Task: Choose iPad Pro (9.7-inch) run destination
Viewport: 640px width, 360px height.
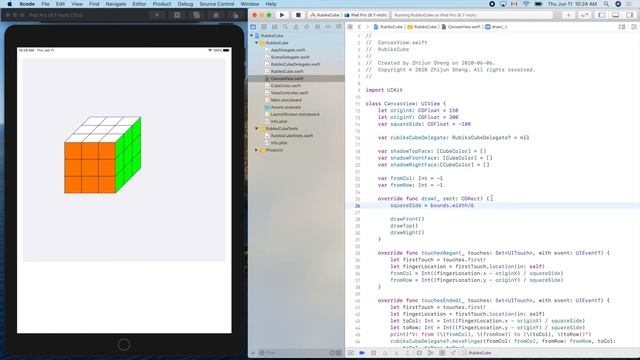Action: pyautogui.click(x=366, y=15)
